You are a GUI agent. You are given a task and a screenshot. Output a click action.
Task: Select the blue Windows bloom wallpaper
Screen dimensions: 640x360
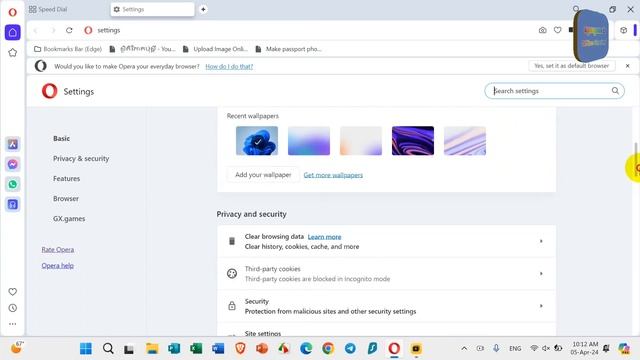257,141
